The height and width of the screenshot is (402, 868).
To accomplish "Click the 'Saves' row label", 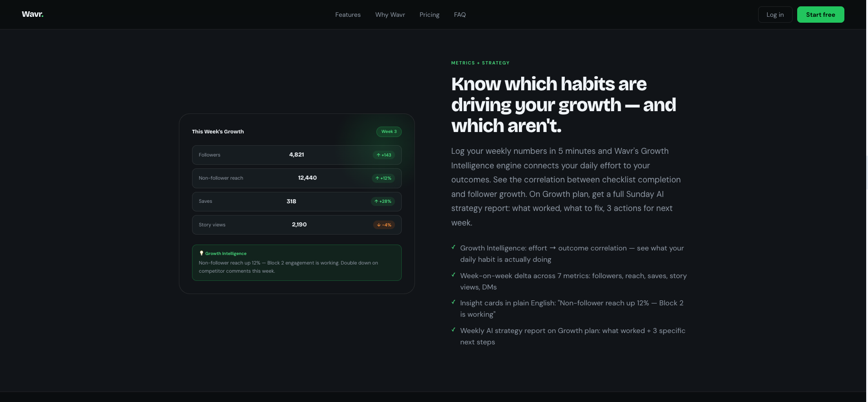I will tap(205, 201).
